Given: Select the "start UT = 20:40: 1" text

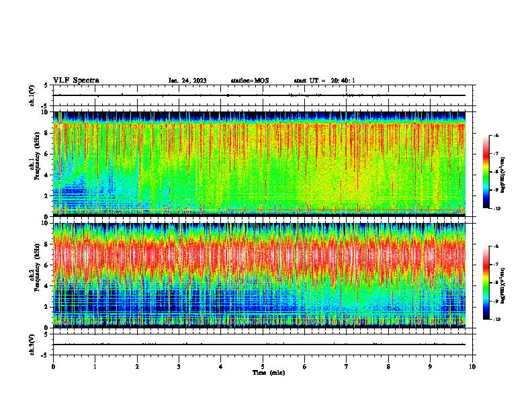Looking at the screenshot, I should tap(324, 81).
